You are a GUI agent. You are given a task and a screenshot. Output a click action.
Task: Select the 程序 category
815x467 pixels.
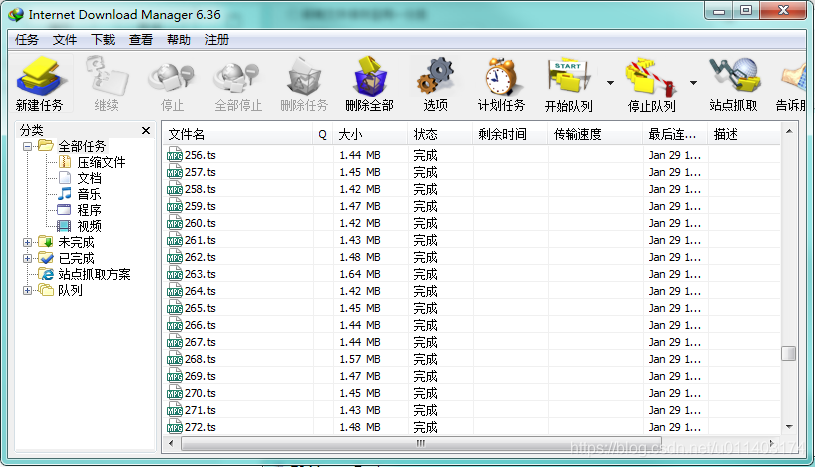tap(89, 210)
